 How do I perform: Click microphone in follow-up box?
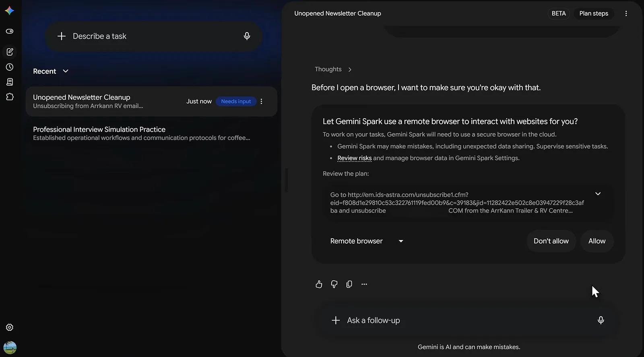(601, 320)
